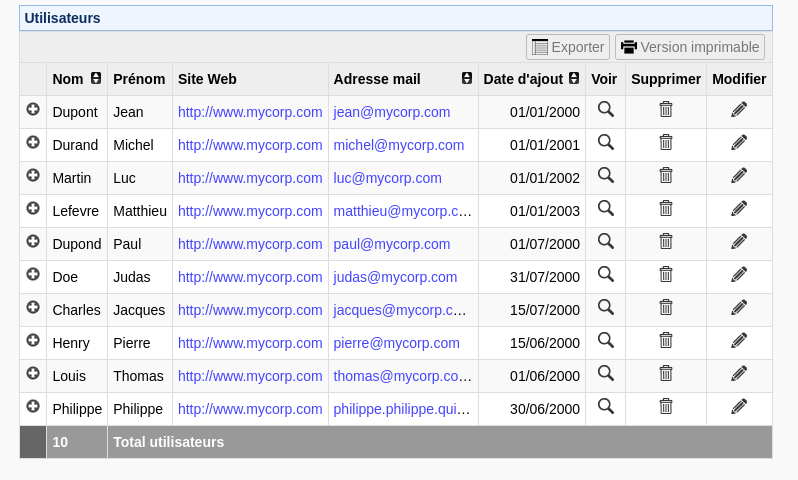Click trash icon for Doe Judas
This screenshot has width=798, height=480.
(666, 275)
